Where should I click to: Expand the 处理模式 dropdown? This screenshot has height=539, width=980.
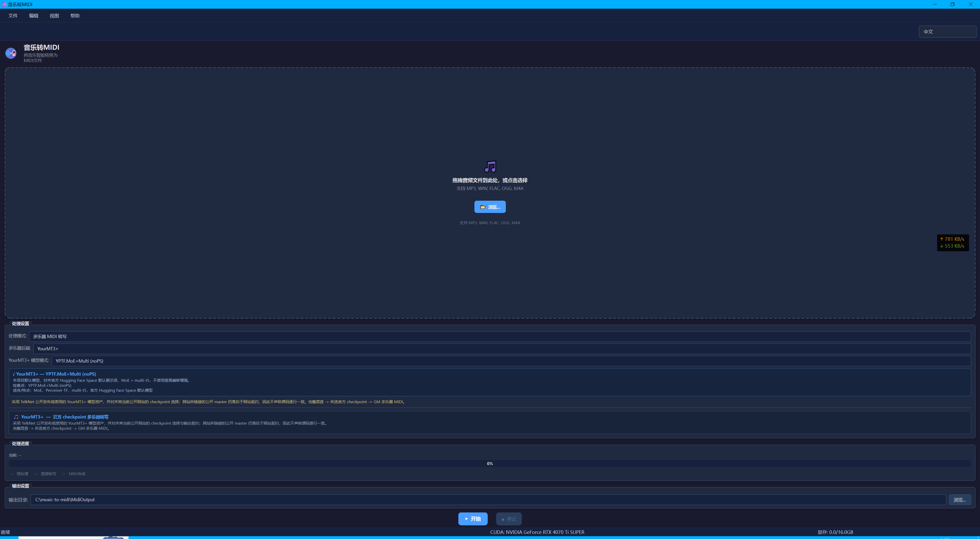click(500, 336)
